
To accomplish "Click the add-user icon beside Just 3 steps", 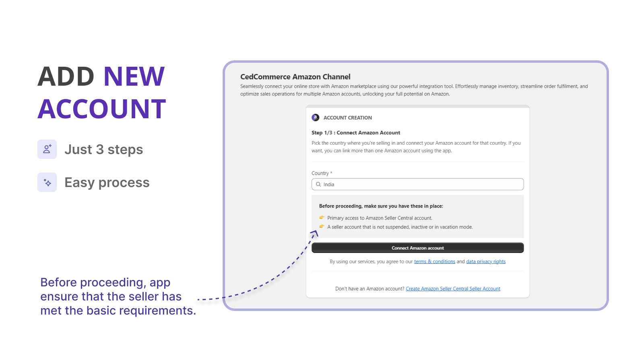I will 47,149.
